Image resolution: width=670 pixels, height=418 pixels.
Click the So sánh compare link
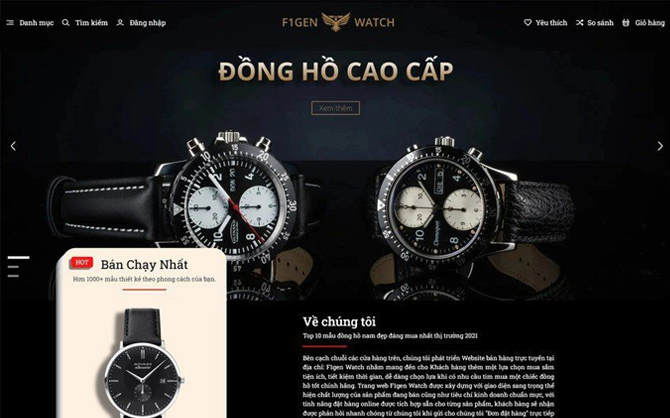pos(600,23)
